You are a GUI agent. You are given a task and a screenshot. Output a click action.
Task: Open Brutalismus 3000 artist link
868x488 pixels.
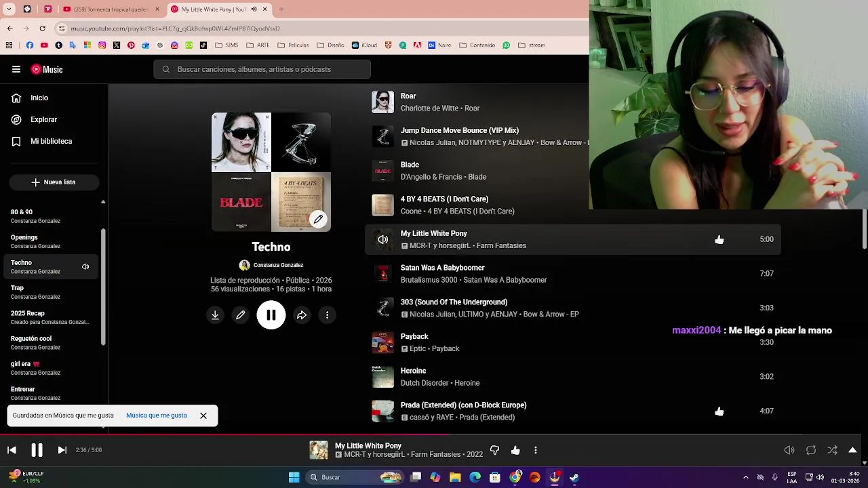tap(429, 280)
